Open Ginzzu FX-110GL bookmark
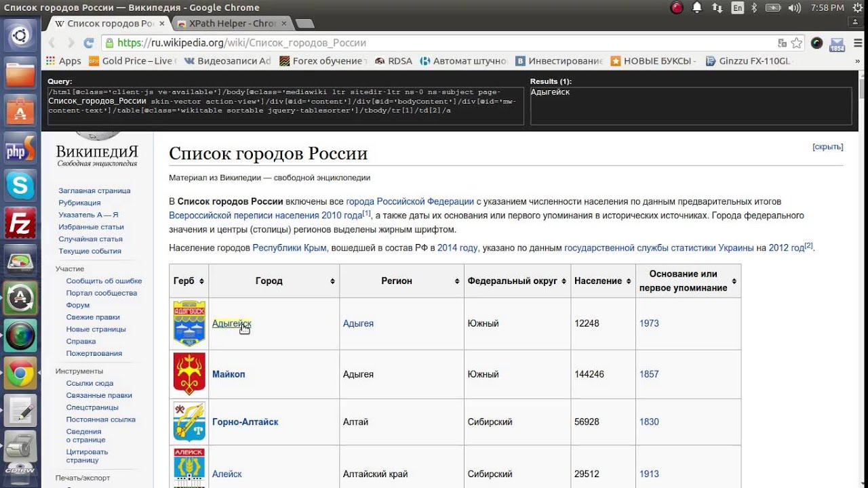Viewport: 868px width, 488px height. pos(749,61)
